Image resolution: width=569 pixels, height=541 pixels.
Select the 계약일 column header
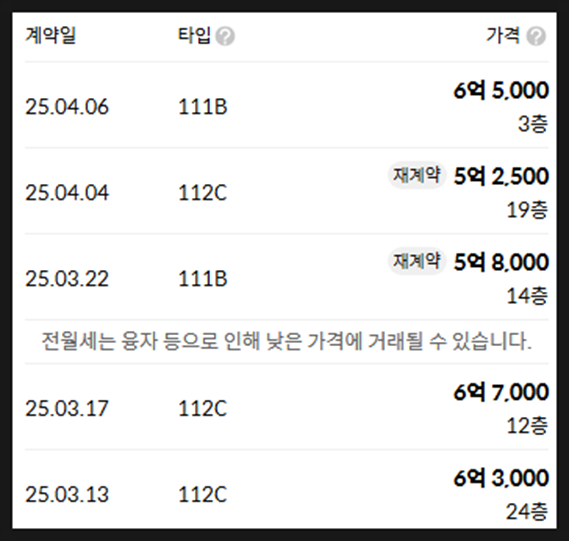click(50, 36)
